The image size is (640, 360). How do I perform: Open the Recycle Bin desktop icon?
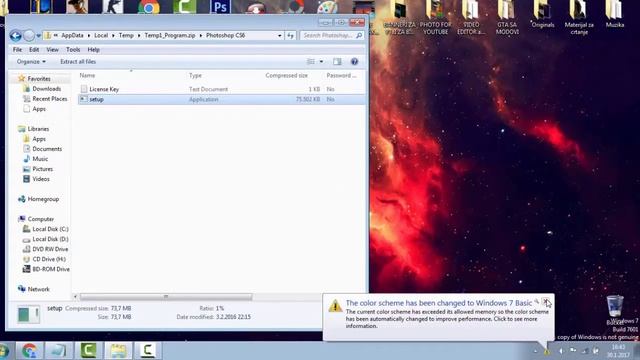[615, 308]
